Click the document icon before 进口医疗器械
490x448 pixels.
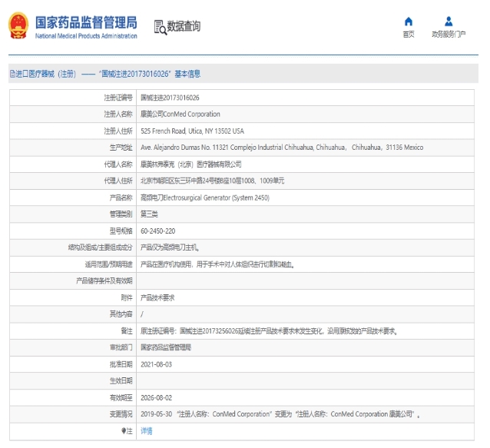(x=12, y=75)
